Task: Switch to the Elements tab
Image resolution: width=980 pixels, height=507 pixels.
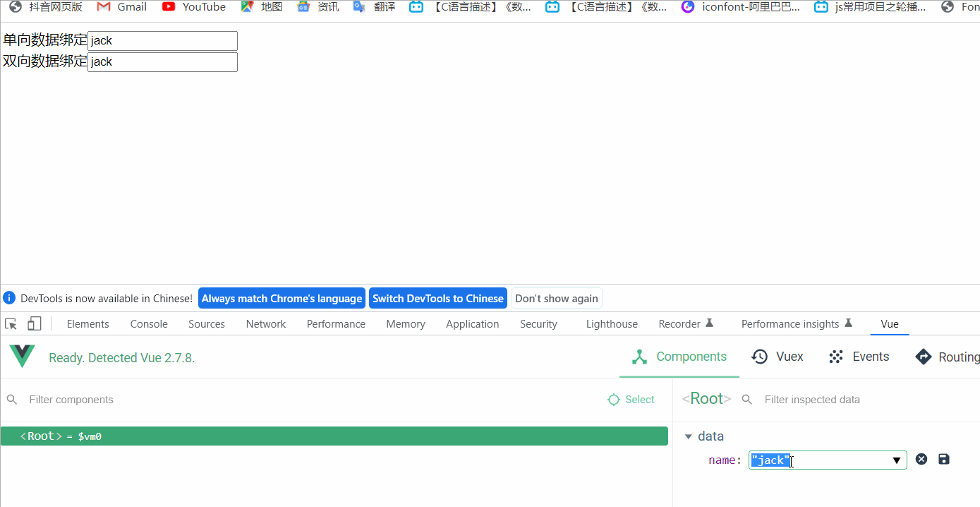Action: pos(88,324)
